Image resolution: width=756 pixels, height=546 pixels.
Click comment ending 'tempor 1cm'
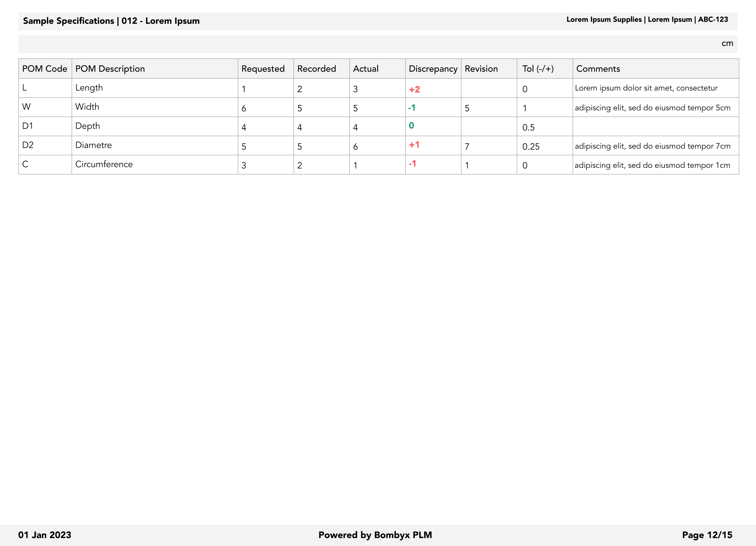pyautogui.click(x=652, y=165)
